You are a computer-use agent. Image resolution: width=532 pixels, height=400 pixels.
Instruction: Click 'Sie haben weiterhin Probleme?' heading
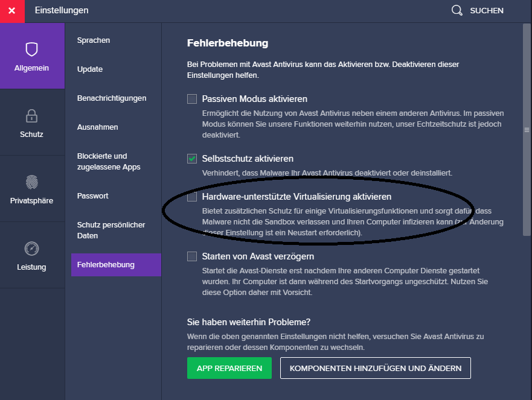pos(249,322)
